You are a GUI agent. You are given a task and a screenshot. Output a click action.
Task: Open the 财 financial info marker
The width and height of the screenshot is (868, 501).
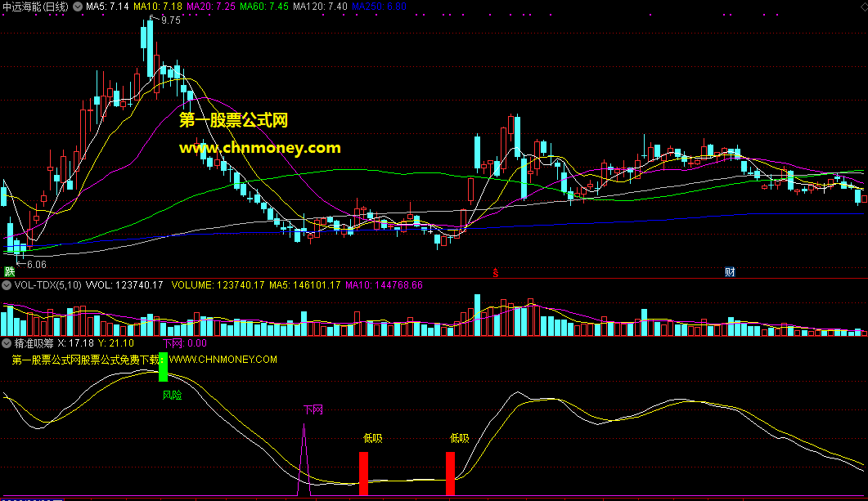pyautogui.click(x=730, y=271)
